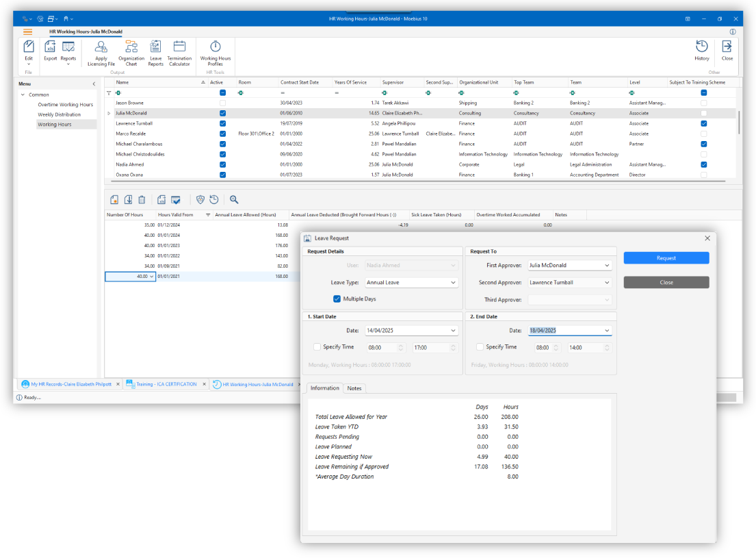Click the delete trash icon in lower toolbar

pos(142,199)
